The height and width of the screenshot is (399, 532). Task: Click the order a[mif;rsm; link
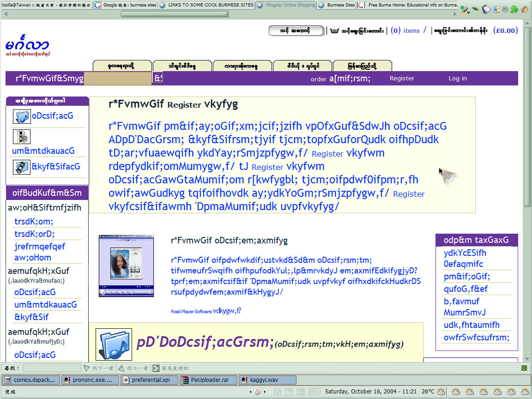[341, 79]
